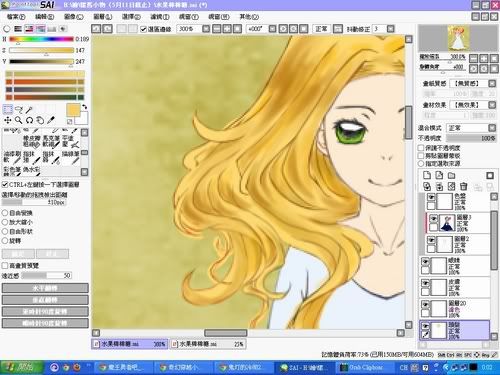Merge layer down icon in layer panel
Screen dimensions: 500x375
coord(439,186)
